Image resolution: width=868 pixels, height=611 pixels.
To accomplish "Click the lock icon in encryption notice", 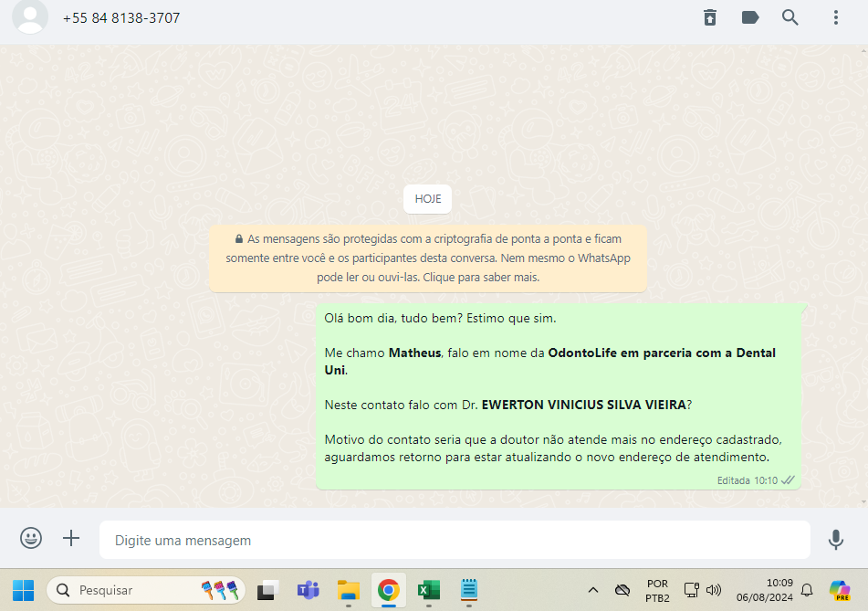I will (239, 238).
